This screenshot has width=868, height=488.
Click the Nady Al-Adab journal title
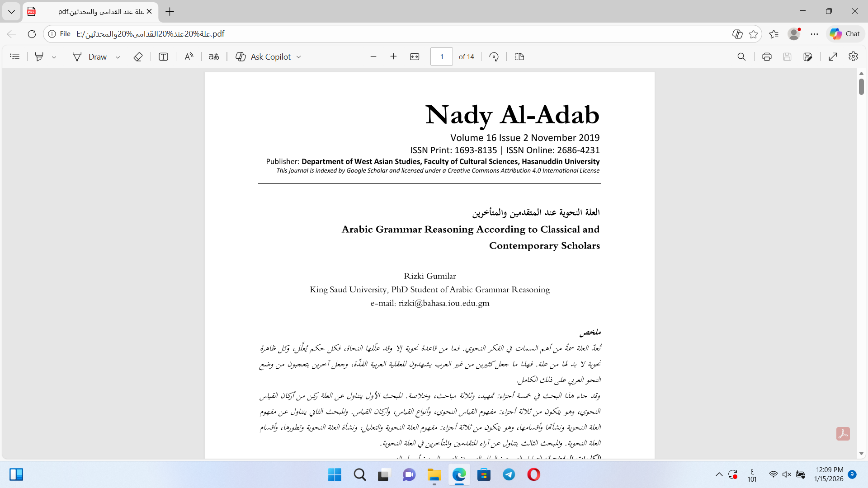[512, 115]
